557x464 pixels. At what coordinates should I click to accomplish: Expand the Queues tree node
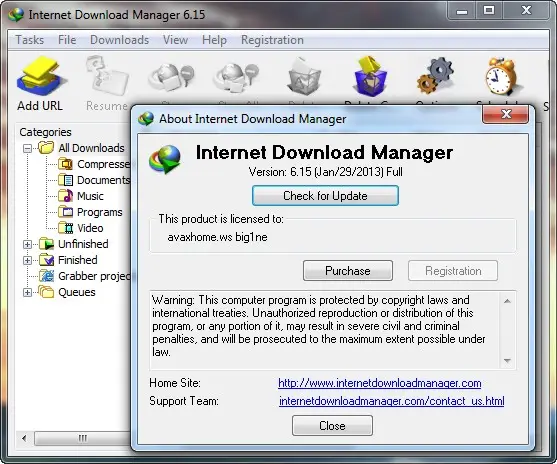coord(27,292)
